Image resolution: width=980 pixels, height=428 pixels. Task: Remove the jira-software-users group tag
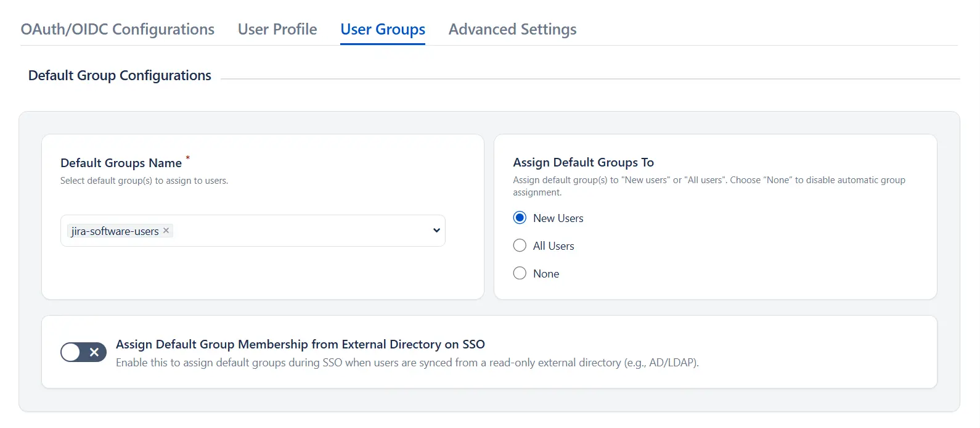pyautogui.click(x=166, y=231)
